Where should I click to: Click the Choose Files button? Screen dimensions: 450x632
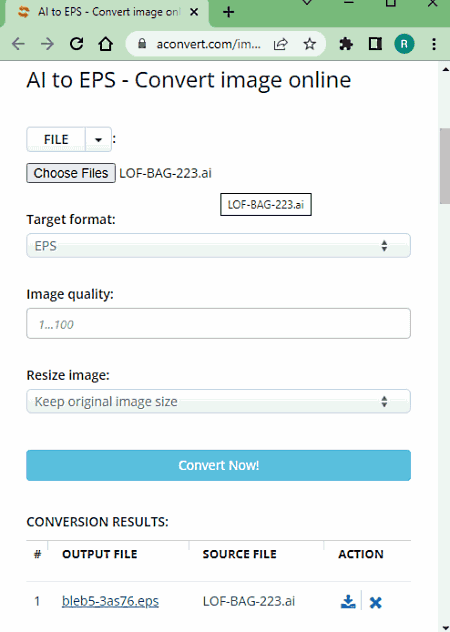point(71,173)
